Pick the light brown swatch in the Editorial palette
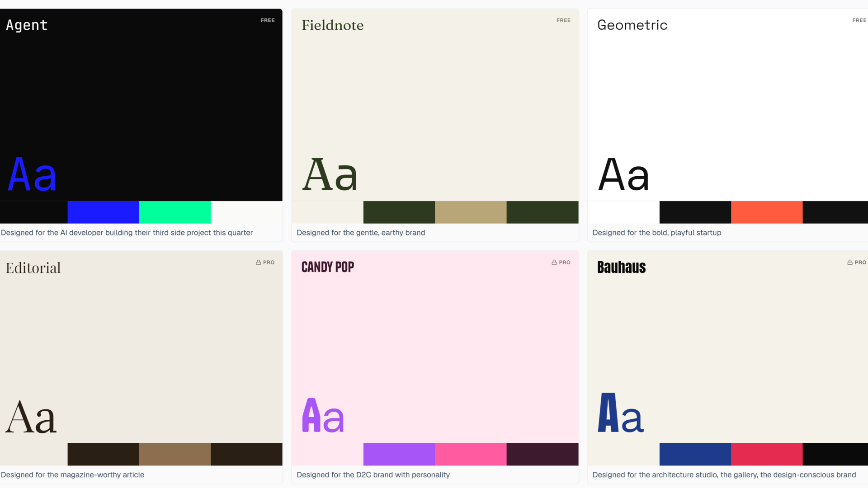Image resolution: width=868 pixels, height=488 pixels. click(175, 455)
